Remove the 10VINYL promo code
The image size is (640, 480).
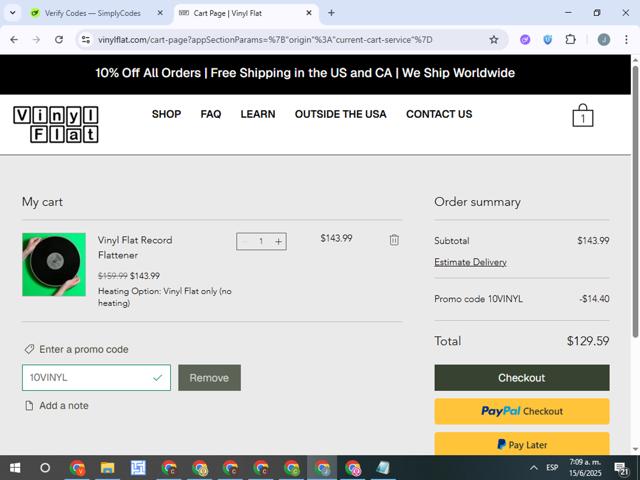209,378
